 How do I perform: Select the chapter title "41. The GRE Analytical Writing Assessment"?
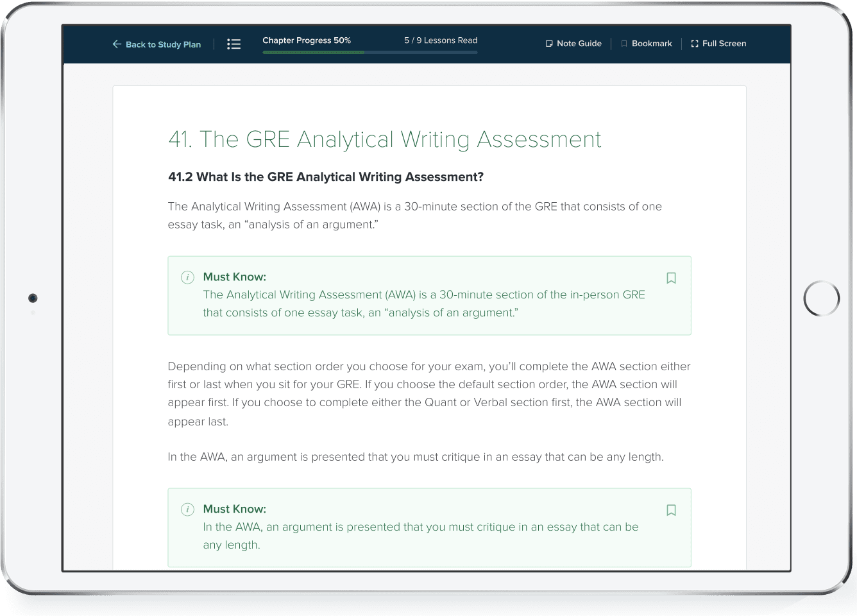coord(384,139)
